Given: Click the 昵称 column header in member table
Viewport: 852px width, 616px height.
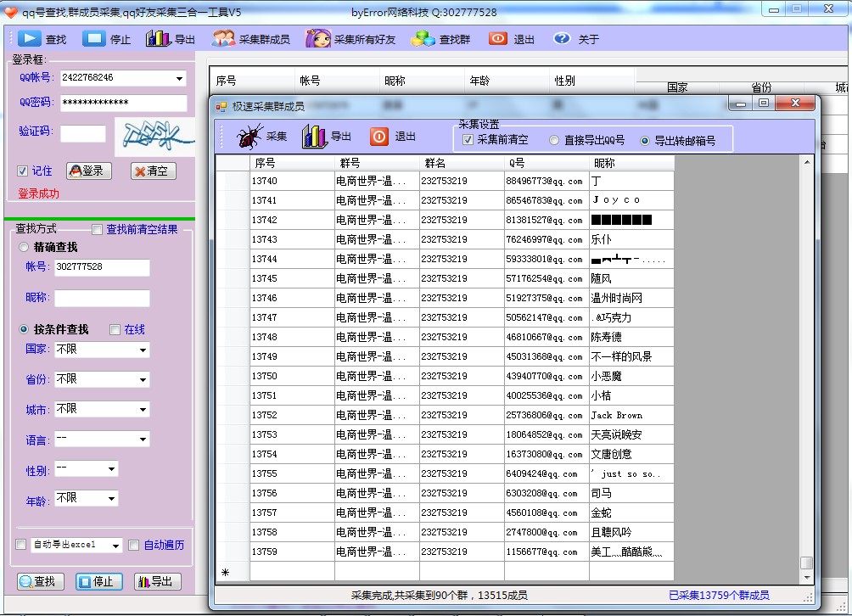Looking at the screenshot, I should (631, 163).
